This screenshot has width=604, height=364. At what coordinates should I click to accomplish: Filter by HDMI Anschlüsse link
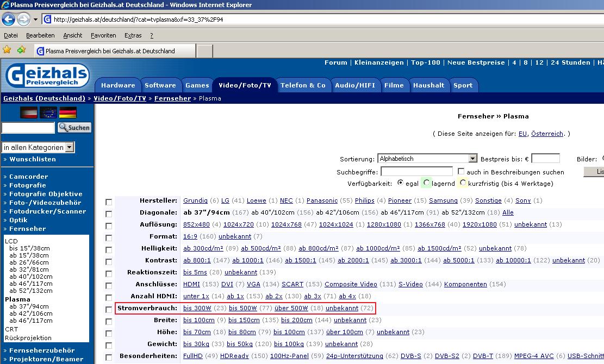click(x=191, y=284)
